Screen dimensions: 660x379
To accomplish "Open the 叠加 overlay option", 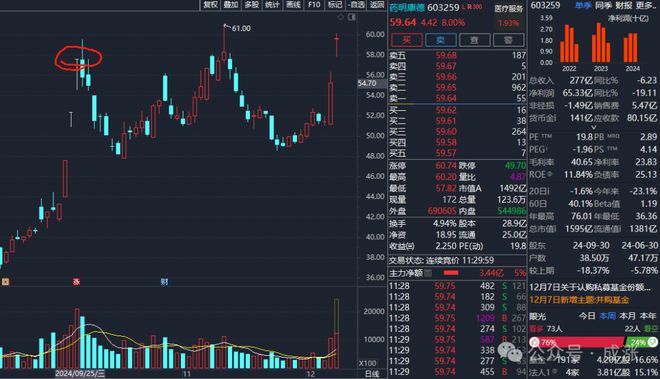I will pos(231,5).
